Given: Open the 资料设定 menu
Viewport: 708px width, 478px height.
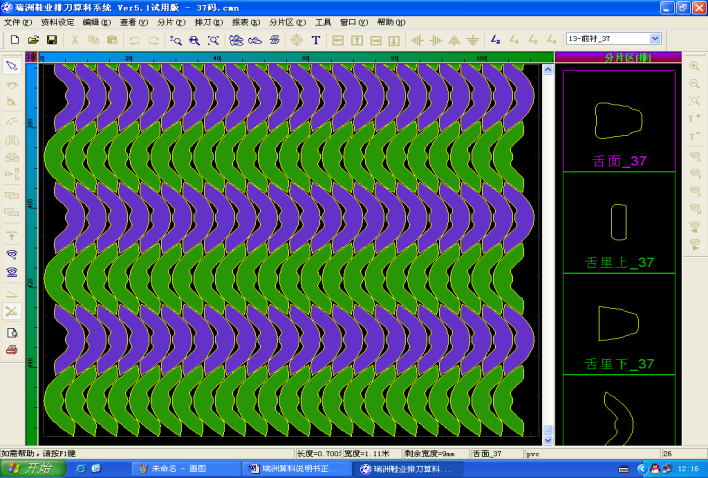Looking at the screenshot, I should click(57, 22).
